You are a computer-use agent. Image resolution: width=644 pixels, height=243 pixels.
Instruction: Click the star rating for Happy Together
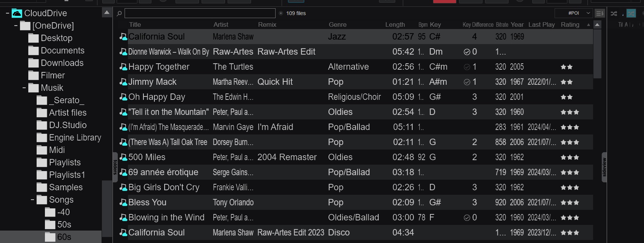coord(567,67)
